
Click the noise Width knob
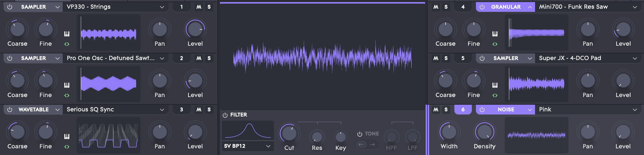click(x=449, y=132)
